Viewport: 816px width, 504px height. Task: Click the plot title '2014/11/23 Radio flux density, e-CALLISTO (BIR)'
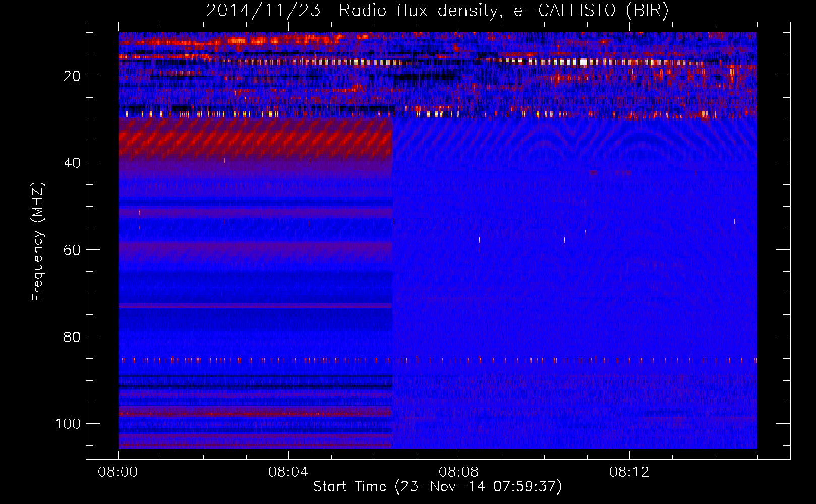(x=437, y=11)
